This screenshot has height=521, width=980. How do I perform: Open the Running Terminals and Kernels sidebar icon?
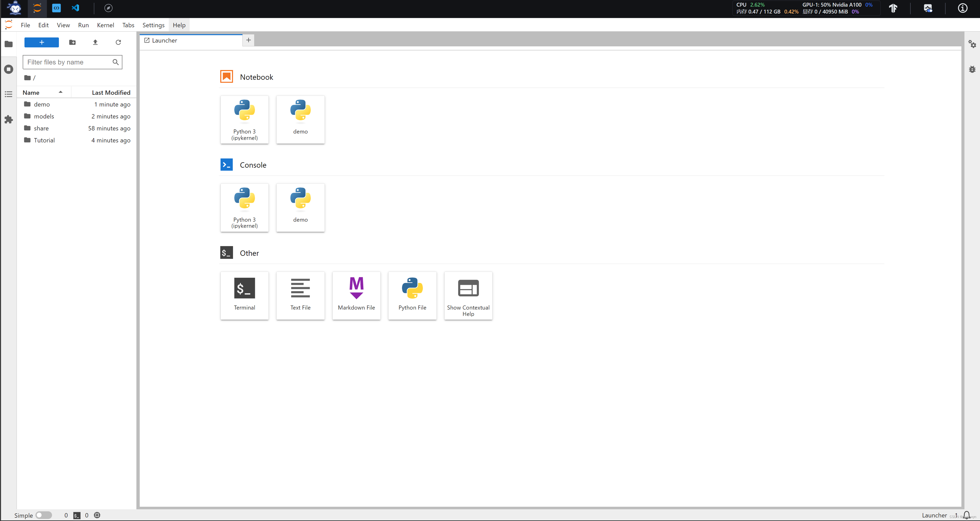(x=8, y=69)
